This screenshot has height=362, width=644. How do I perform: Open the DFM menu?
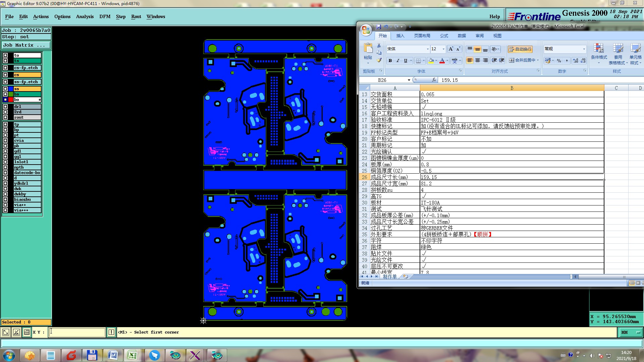pos(105,16)
